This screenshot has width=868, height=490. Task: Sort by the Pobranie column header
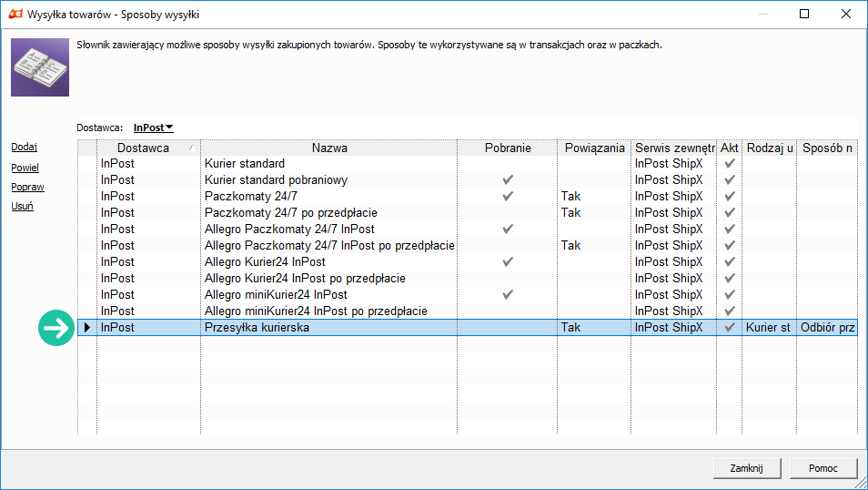click(508, 148)
